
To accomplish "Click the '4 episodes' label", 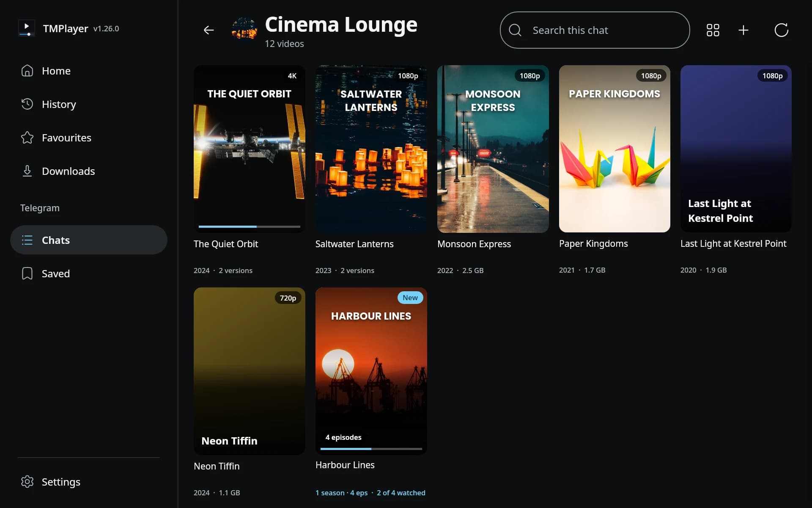I will point(343,437).
